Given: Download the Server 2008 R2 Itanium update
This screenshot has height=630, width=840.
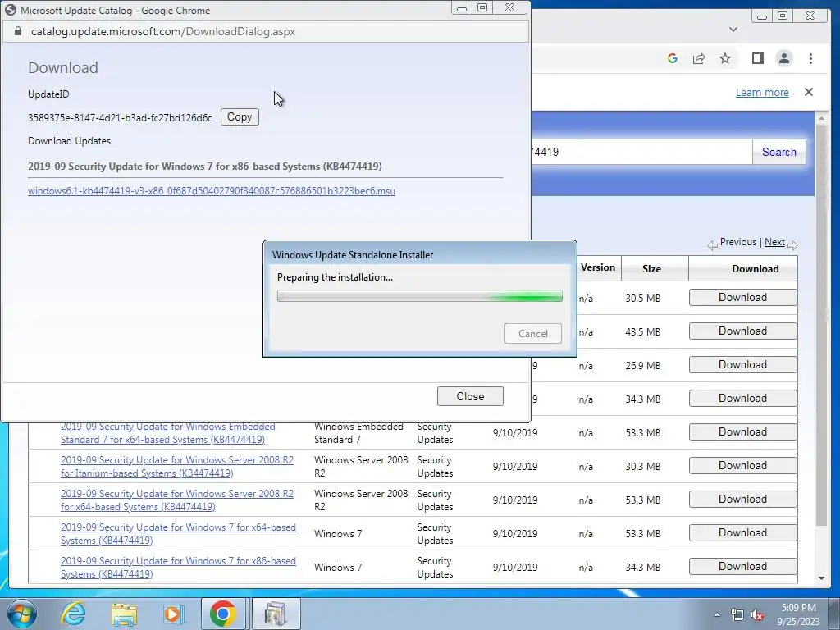Looking at the screenshot, I should pos(742,466).
